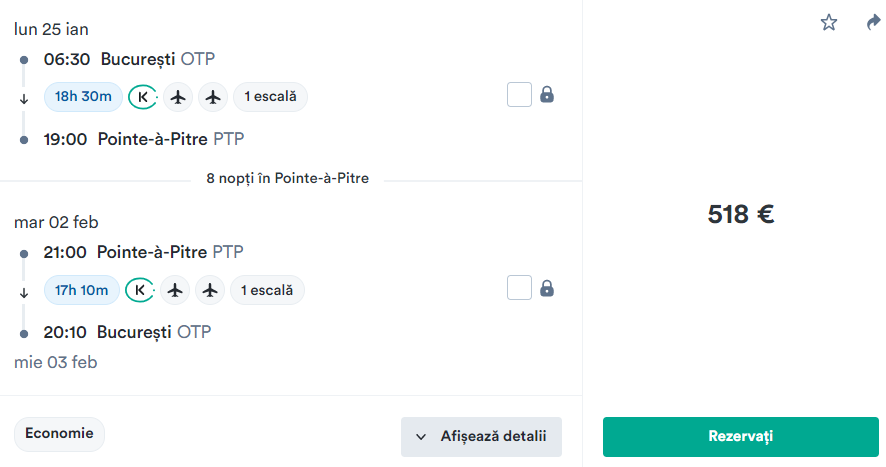Click the 17h 10m duration badge
886x467 pixels.
click(x=82, y=290)
